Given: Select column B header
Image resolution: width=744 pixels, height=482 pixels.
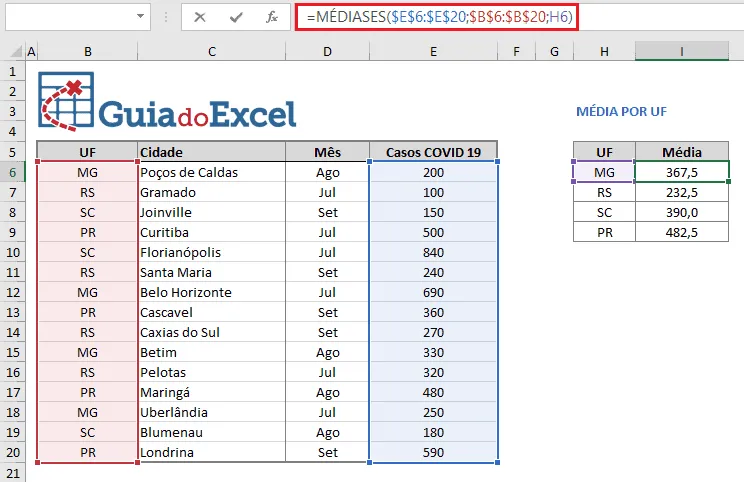Looking at the screenshot, I should pyautogui.click(x=88, y=52).
